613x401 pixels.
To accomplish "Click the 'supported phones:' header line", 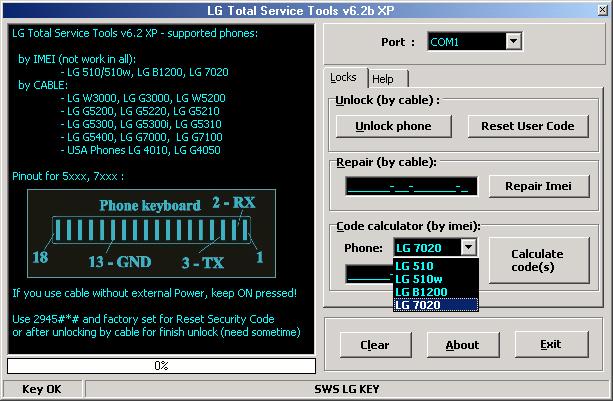I will click(x=135, y=33).
